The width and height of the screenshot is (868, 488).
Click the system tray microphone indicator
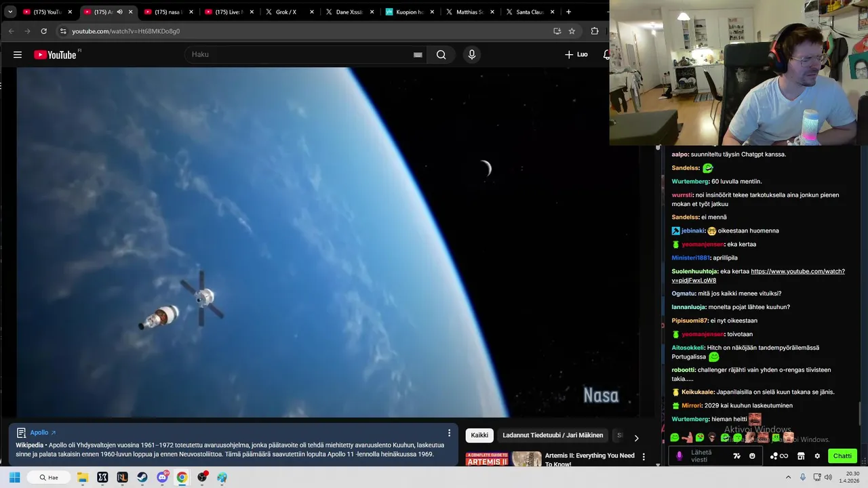click(803, 477)
